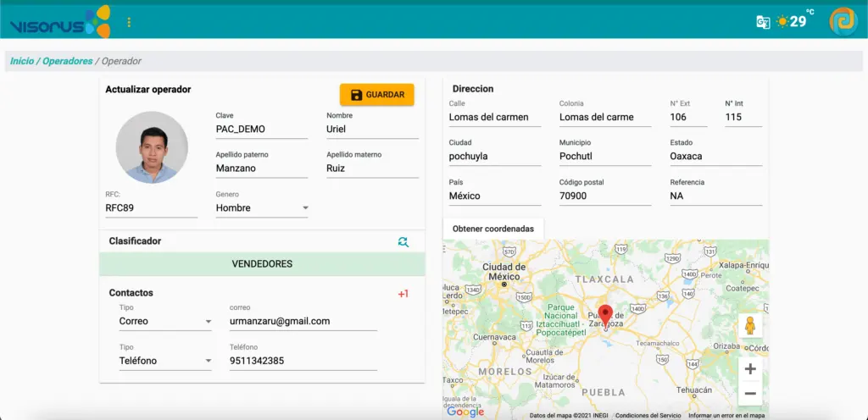Edit the Colonia field
The image size is (868, 420).
[x=605, y=117]
